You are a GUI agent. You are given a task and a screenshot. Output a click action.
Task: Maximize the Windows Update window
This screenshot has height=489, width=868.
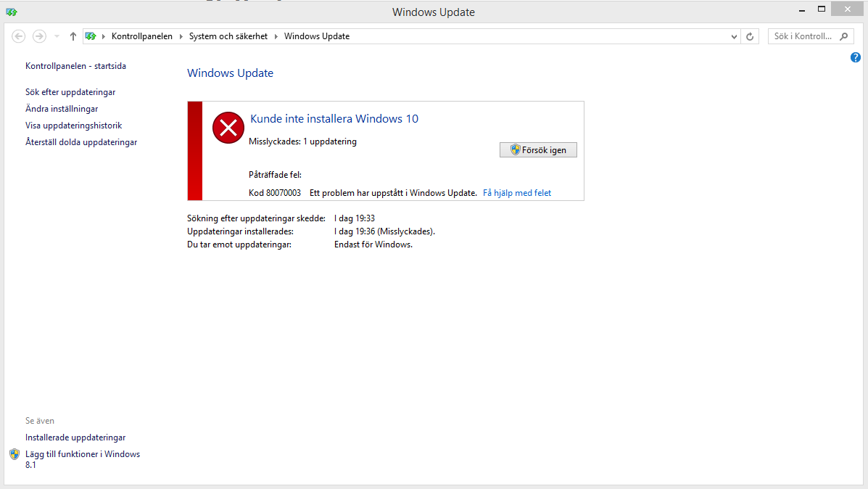click(x=822, y=9)
